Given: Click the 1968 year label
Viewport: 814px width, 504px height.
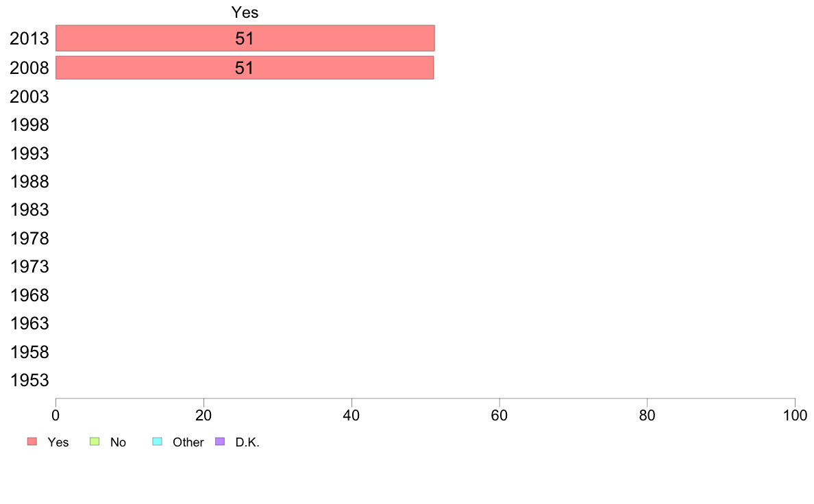Looking at the screenshot, I should pyautogui.click(x=29, y=296).
